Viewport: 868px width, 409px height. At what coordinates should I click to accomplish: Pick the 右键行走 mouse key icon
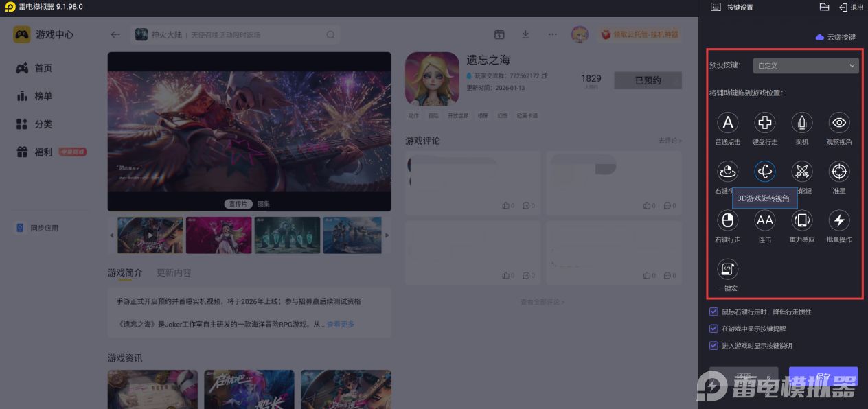(x=727, y=220)
